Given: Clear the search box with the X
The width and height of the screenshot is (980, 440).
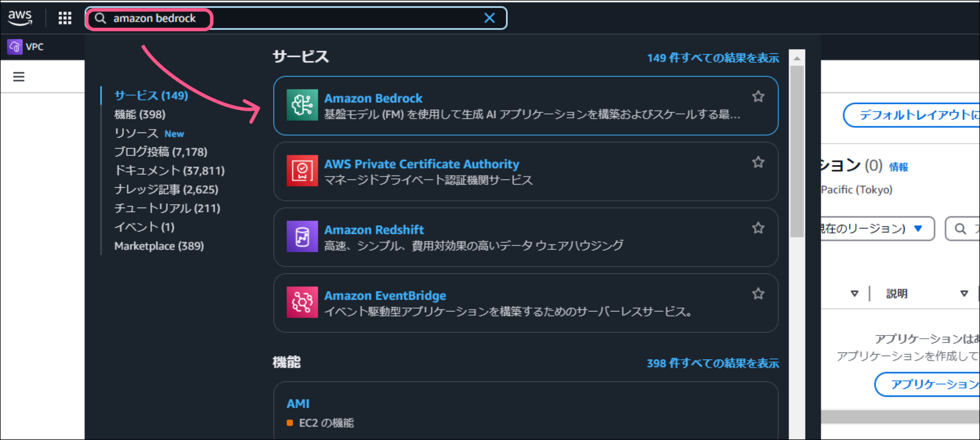Looking at the screenshot, I should [x=489, y=18].
